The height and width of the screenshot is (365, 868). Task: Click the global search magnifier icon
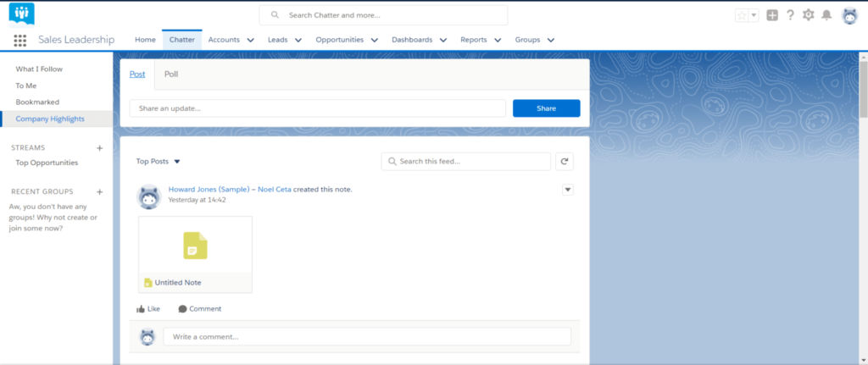tap(275, 15)
